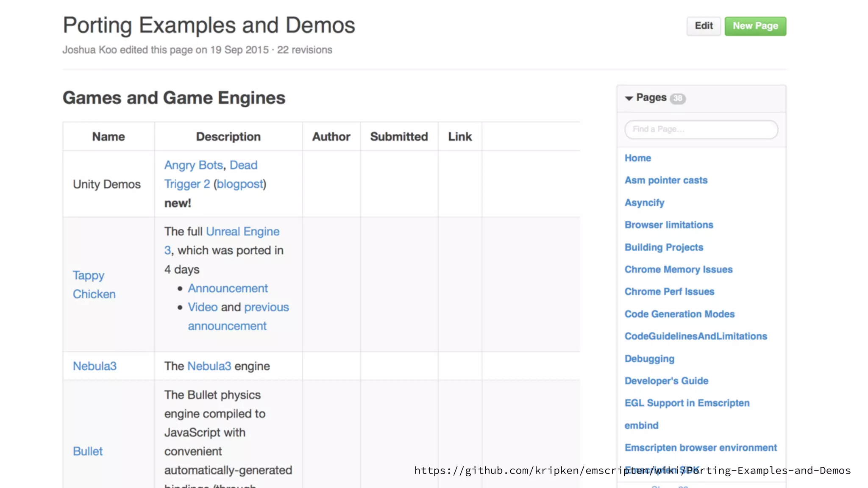Click the Announcement bullet link
868x488 pixels.
[x=228, y=288]
